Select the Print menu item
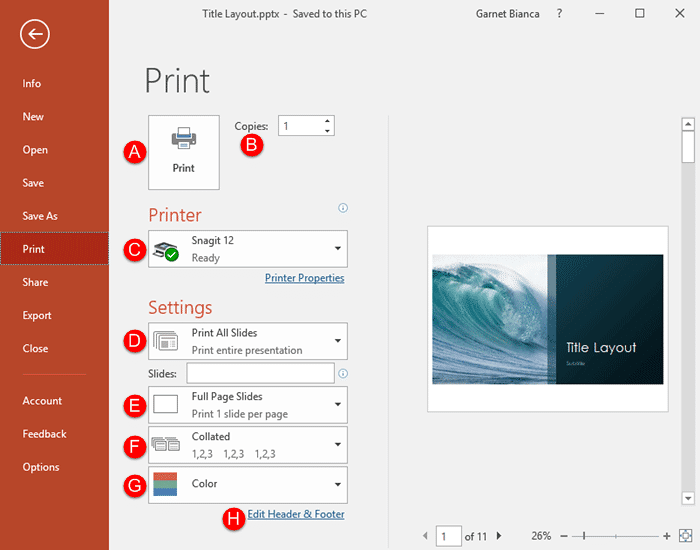The height and width of the screenshot is (550, 700). (x=54, y=249)
